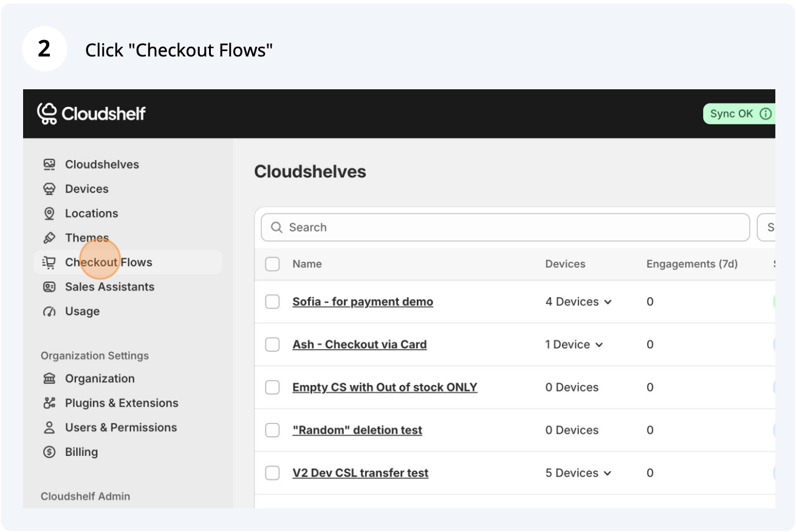796x532 pixels.
Task: Click the Cloudshelves page heading
Action: tap(310, 172)
